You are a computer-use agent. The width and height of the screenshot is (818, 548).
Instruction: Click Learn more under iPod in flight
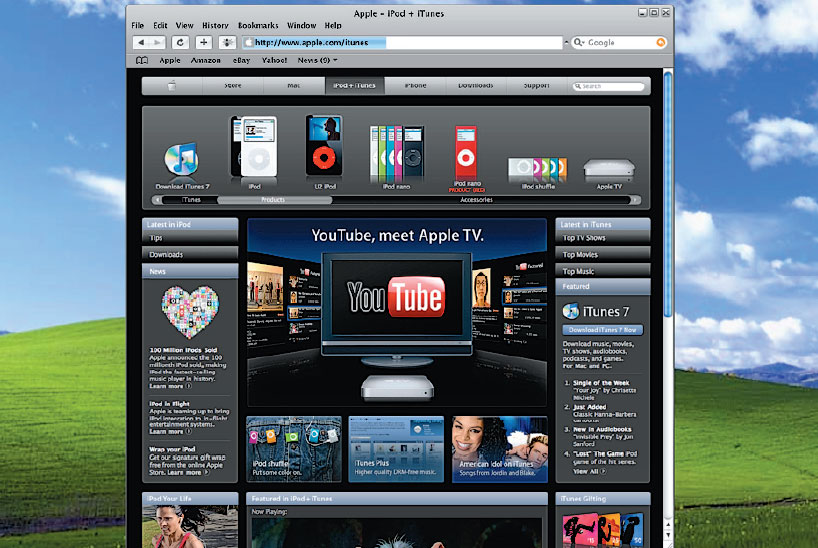[170, 432]
